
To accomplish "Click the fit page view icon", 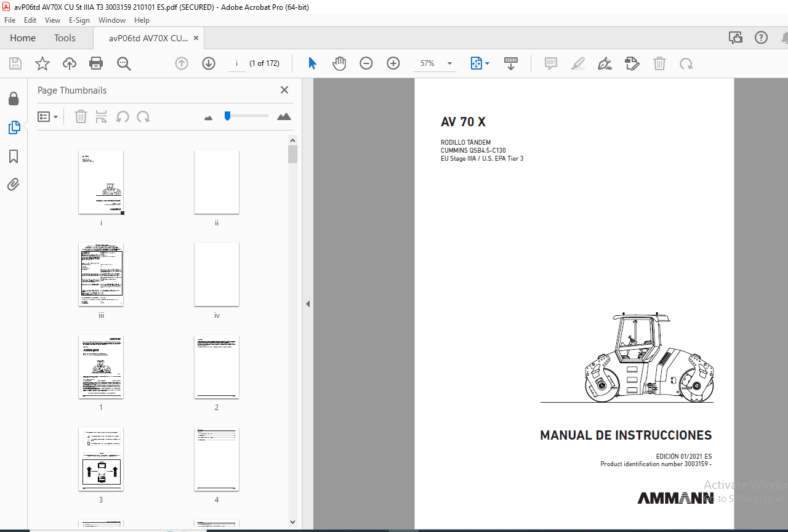I will [476, 63].
